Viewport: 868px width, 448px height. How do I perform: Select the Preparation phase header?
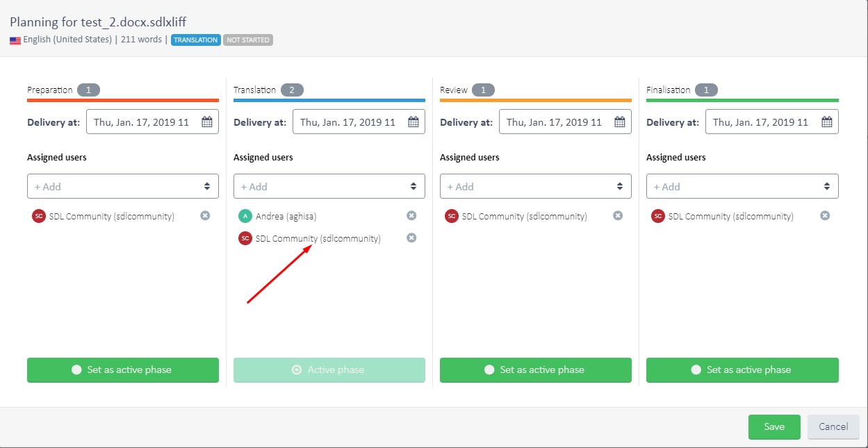click(49, 90)
